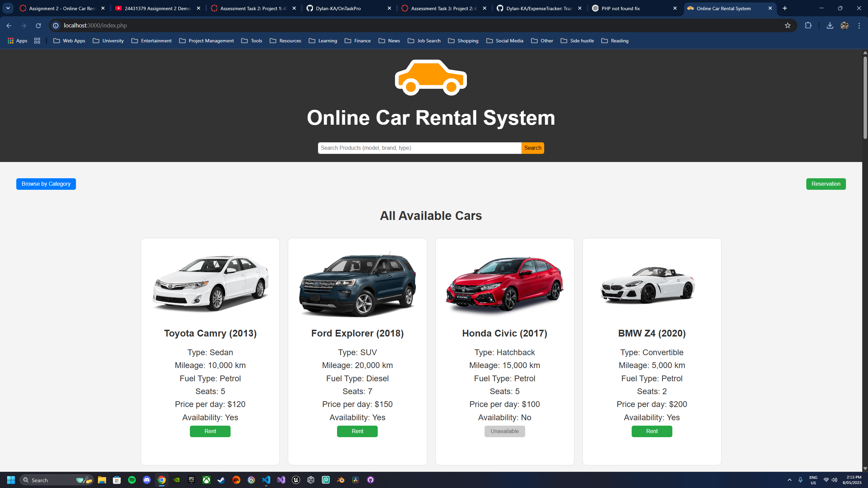This screenshot has width=868, height=488.
Task: Rent the BMW Z4 (2020)
Action: tap(652, 431)
